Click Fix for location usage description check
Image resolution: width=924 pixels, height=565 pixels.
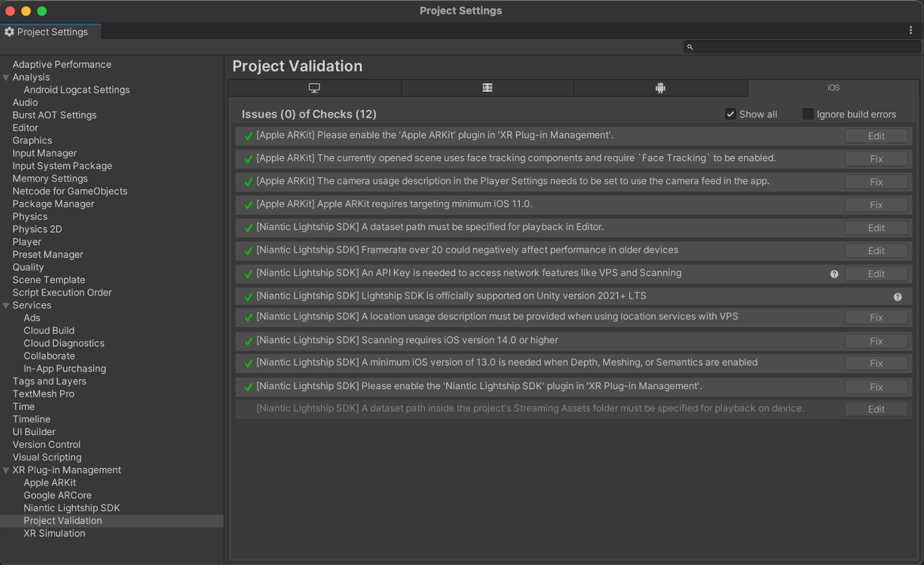[x=876, y=317]
